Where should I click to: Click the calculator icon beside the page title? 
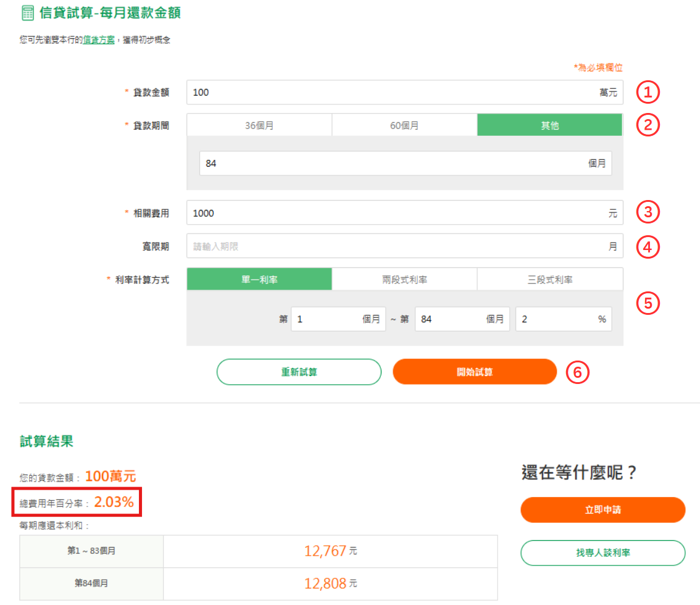27,13
